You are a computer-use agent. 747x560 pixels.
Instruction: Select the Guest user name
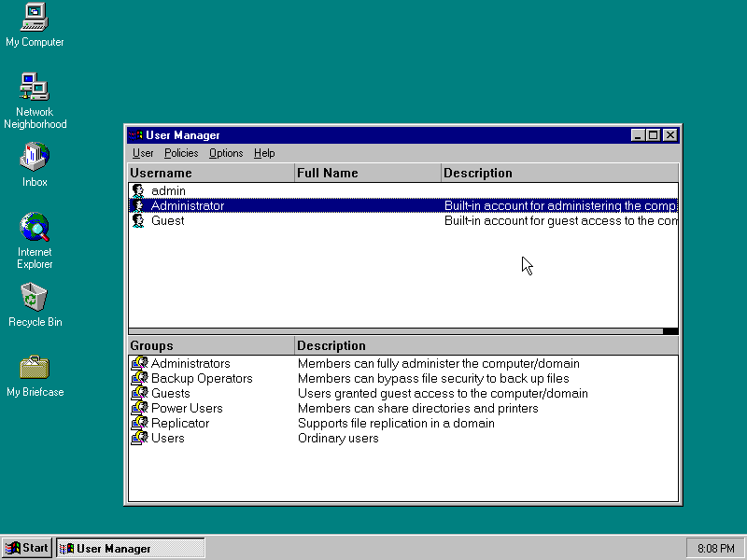tap(168, 220)
